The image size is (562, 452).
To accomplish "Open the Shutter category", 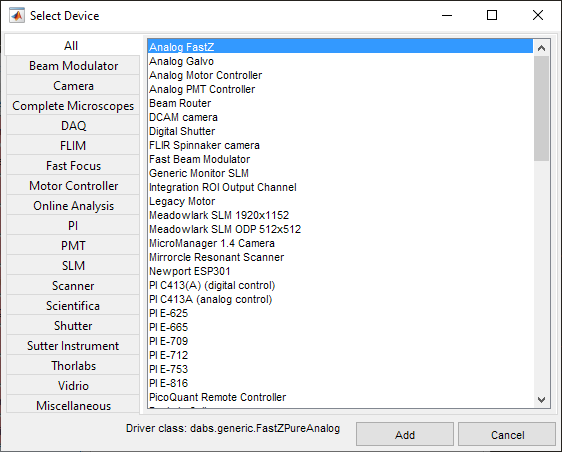I will coord(73,325).
